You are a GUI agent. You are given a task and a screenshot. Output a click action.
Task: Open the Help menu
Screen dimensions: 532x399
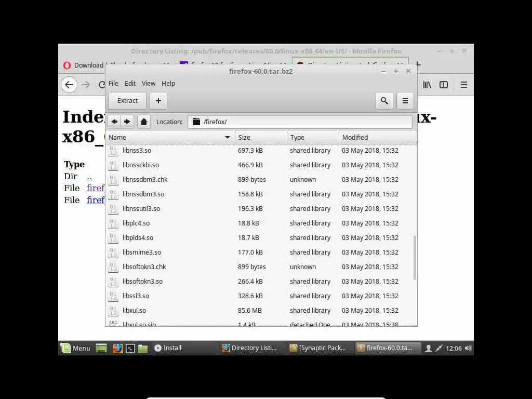tap(168, 84)
